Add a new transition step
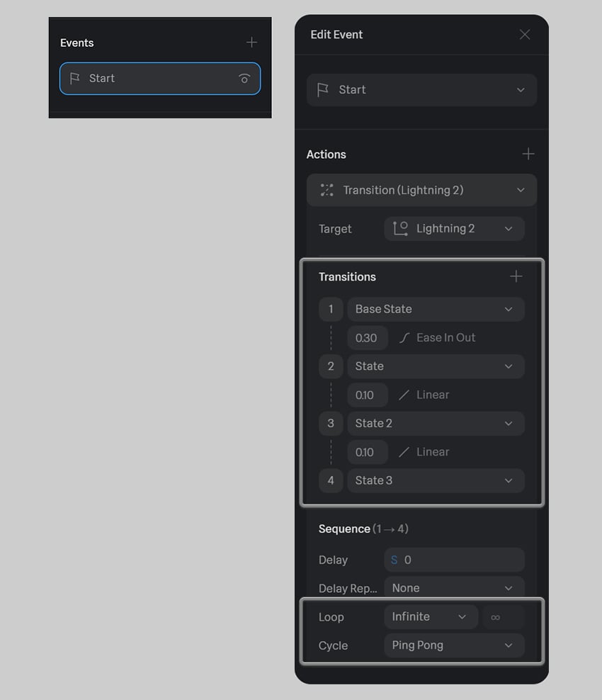602x700 pixels. click(516, 276)
